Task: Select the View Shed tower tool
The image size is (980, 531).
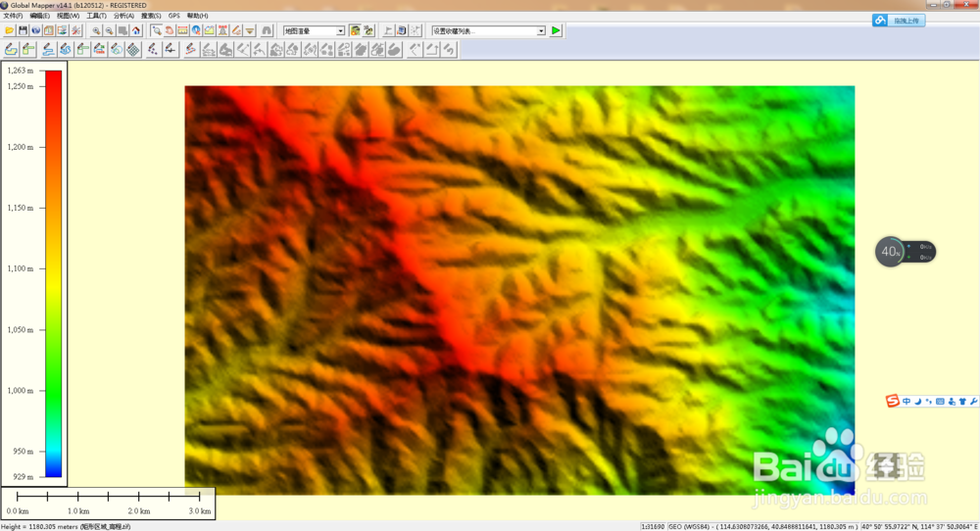Action: pos(222,30)
